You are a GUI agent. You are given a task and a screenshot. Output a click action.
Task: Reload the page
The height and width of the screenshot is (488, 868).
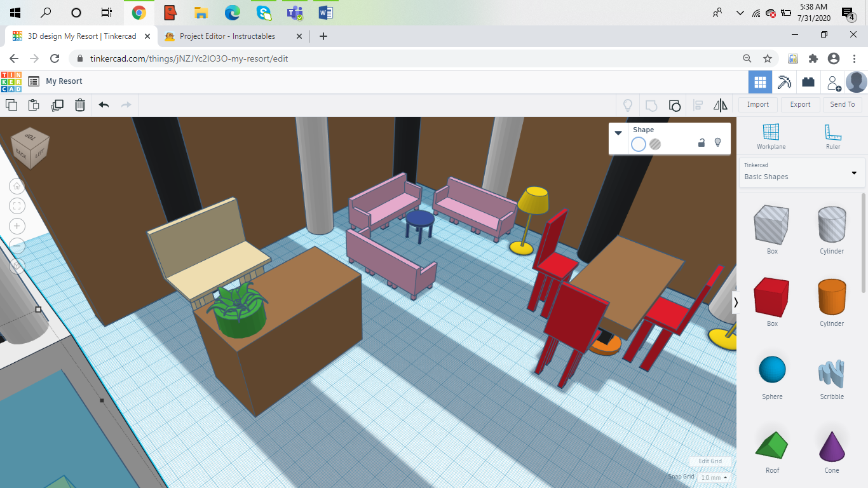55,58
